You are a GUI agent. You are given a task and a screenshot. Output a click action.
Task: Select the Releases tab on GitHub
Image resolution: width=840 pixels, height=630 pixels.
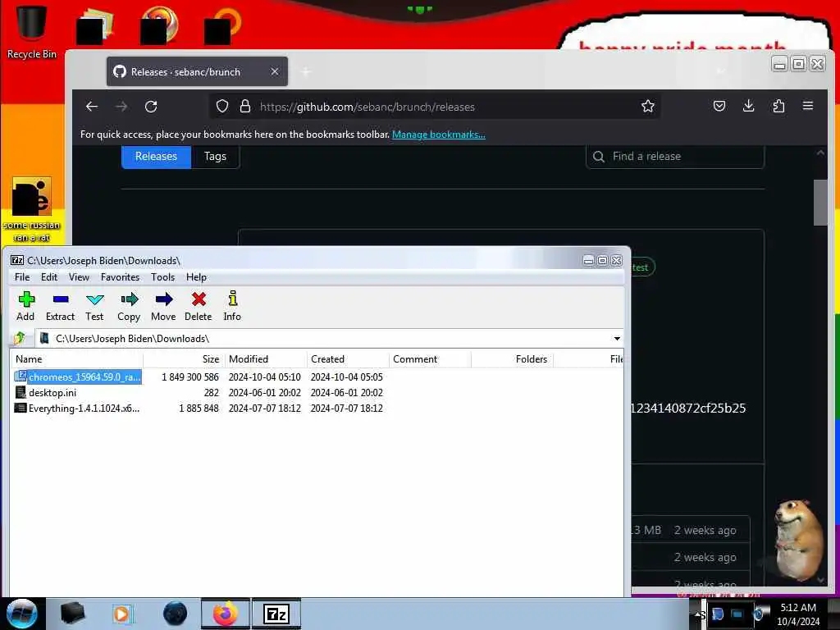tap(156, 157)
